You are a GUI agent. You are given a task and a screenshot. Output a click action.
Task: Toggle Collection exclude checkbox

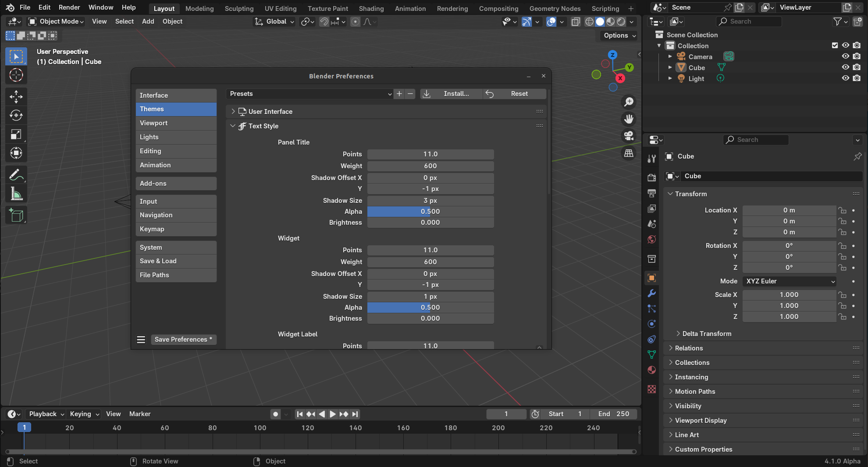[x=835, y=46]
